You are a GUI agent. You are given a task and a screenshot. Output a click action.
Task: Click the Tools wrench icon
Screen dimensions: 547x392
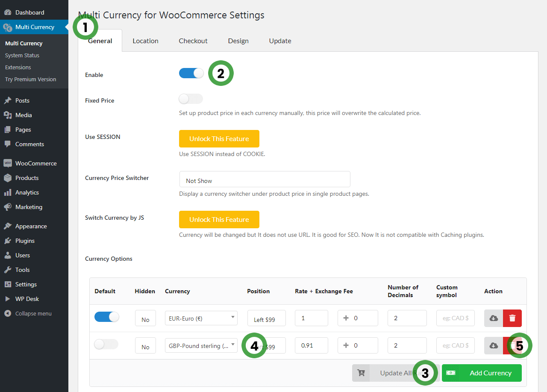pos(8,270)
